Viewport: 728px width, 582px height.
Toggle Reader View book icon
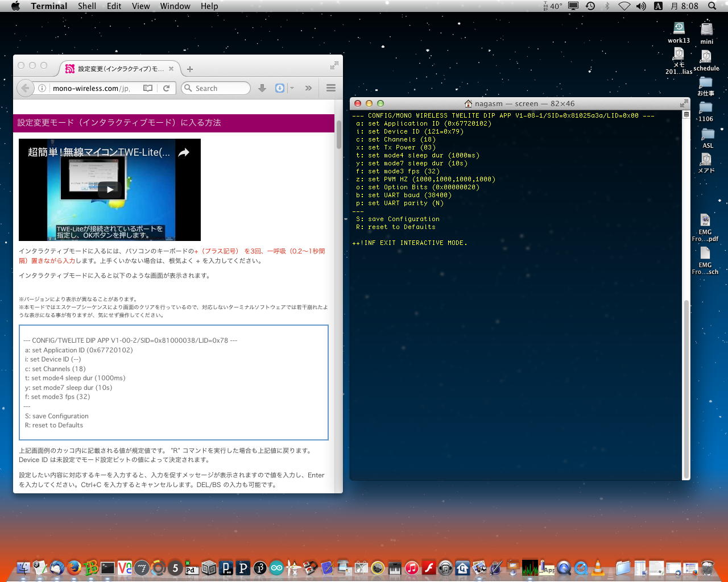[x=148, y=88]
